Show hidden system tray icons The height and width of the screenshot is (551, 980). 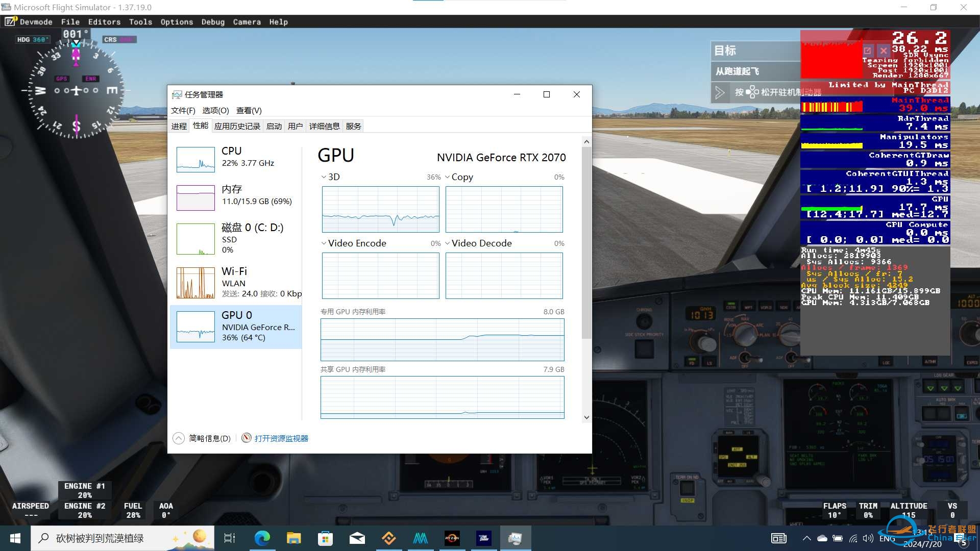click(x=806, y=538)
